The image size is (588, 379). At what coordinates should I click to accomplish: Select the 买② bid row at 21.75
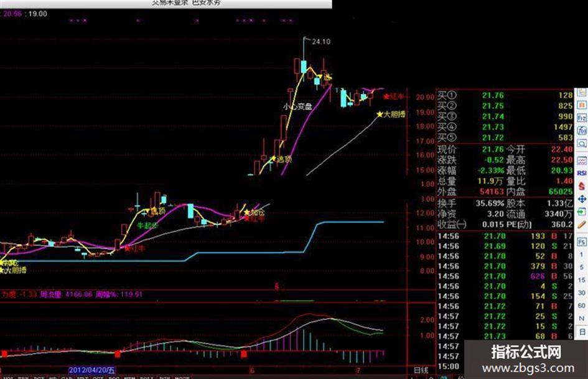pos(505,106)
